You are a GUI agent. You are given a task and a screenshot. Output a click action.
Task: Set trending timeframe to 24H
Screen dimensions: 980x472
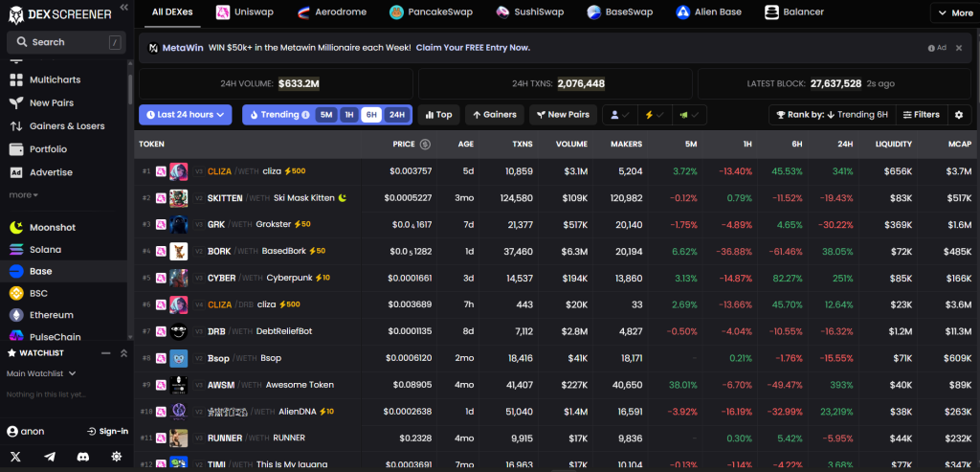(x=397, y=115)
